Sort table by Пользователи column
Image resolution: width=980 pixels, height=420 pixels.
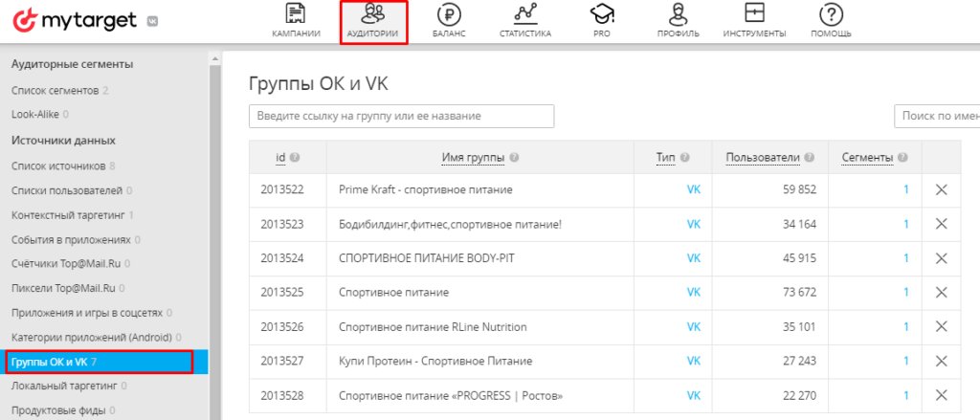click(763, 158)
